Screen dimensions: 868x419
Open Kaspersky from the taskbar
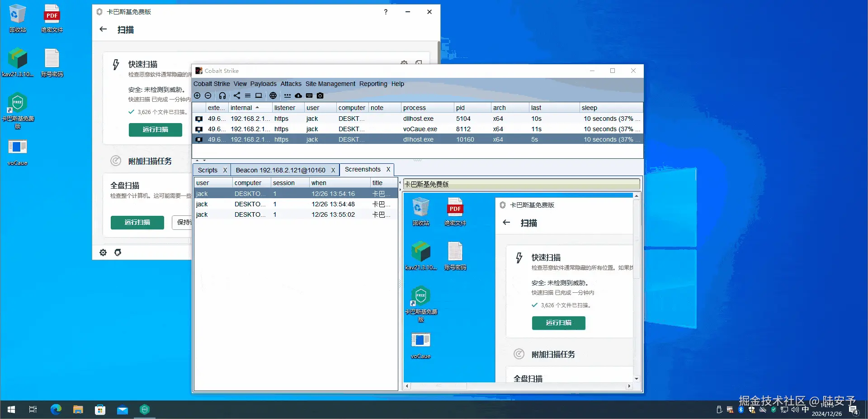tap(145, 409)
